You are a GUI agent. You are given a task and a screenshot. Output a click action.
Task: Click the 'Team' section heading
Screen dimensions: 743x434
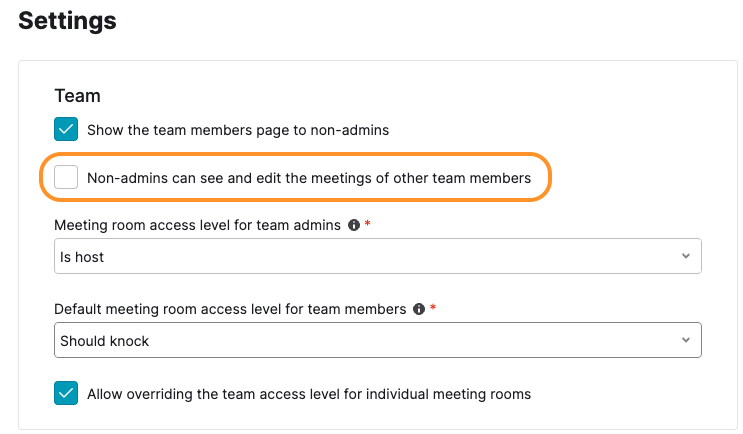(77, 96)
